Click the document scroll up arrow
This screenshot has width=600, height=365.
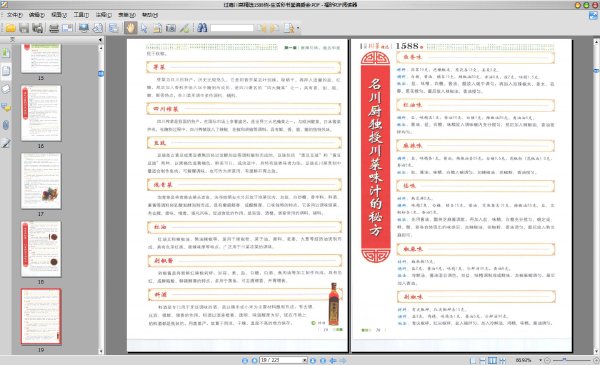click(x=596, y=41)
